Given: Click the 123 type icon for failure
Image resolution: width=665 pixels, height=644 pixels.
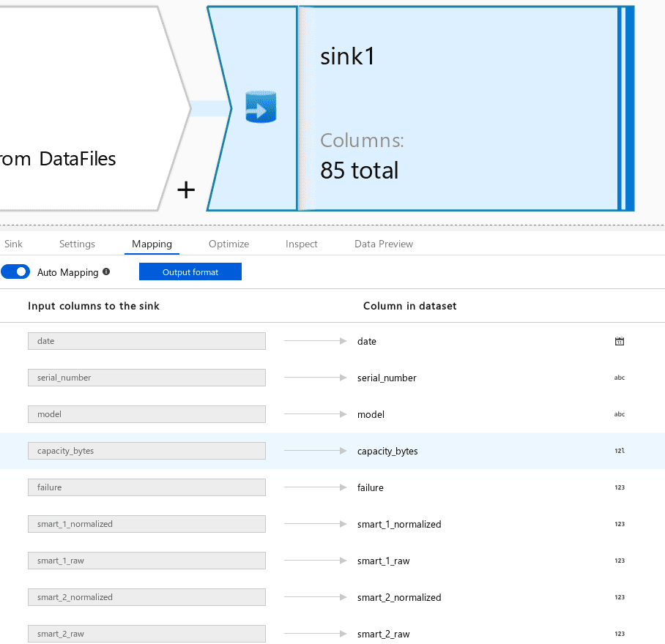Looking at the screenshot, I should tap(619, 487).
